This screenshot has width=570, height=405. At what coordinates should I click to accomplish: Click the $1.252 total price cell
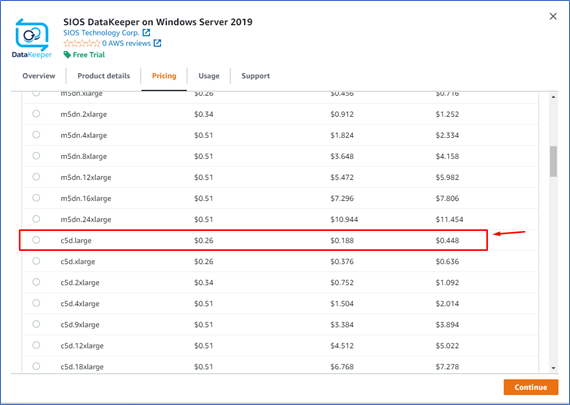(x=447, y=115)
